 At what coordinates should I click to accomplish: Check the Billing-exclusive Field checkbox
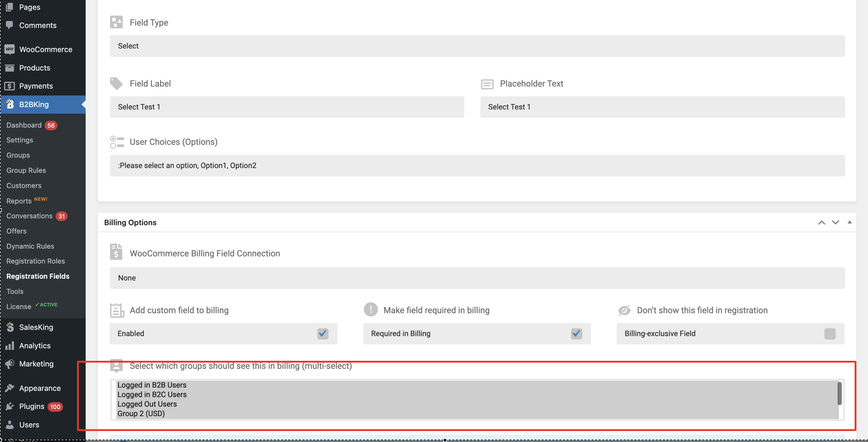pos(830,333)
